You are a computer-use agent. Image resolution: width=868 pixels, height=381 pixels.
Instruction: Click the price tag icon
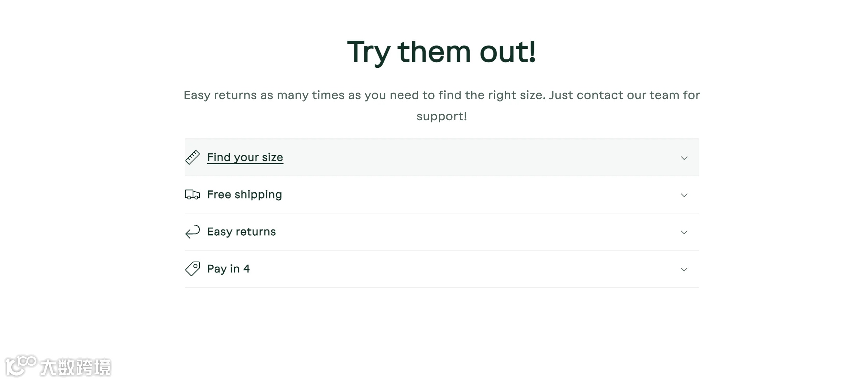point(192,269)
